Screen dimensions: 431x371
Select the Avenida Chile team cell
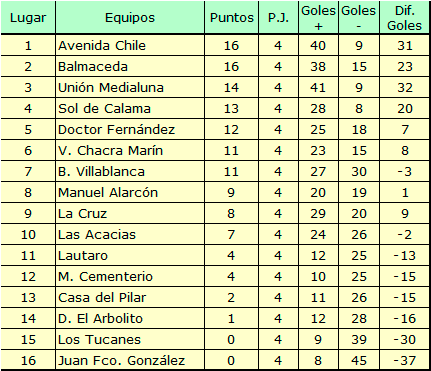click(130, 45)
